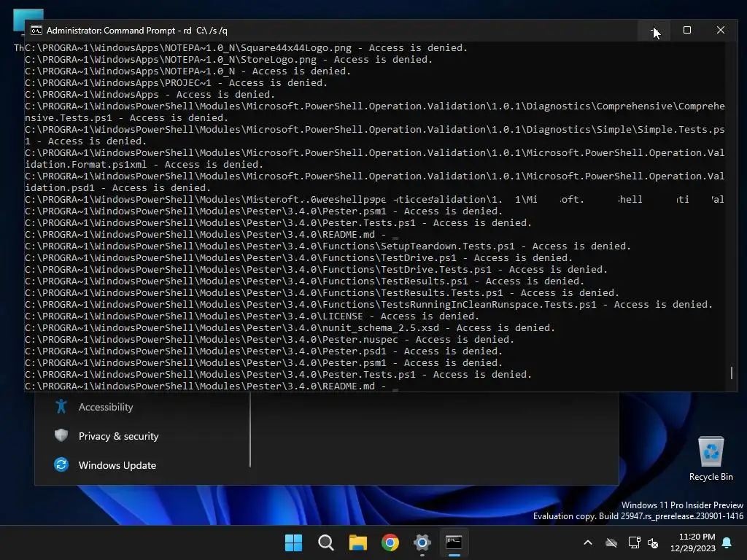Click the PROJEC~1 access denied line
The image size is (747, 560).
(x=177, y=83)
